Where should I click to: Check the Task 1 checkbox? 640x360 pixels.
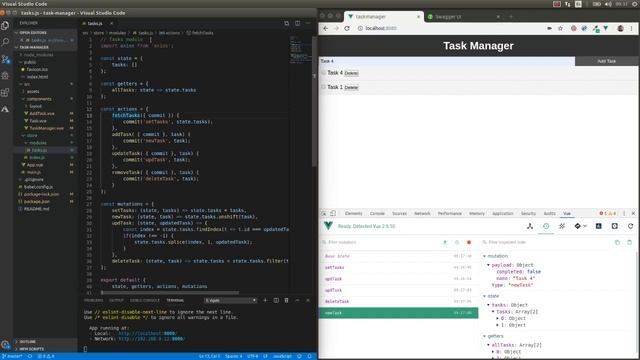coord(323,87)
